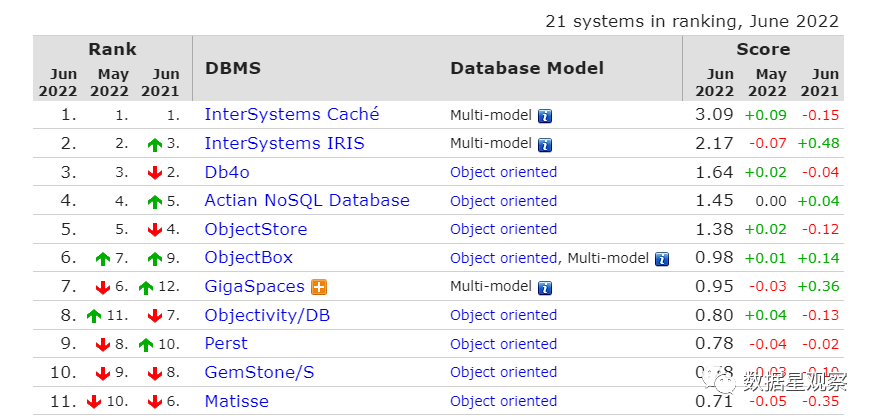The height and width of the screenshot is (420, 876).
Task: Open the GemStone/S link
Action: [259, 373]
